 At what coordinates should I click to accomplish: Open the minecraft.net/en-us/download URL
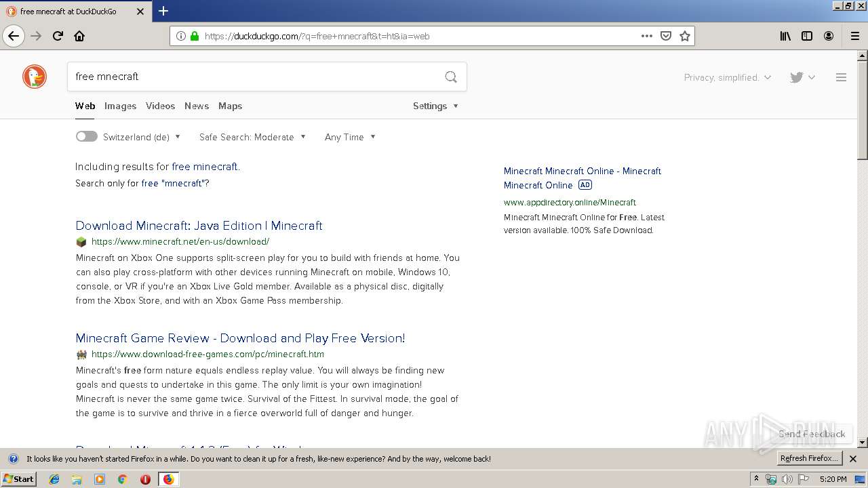pyautogui.click(x=180, y=241)
